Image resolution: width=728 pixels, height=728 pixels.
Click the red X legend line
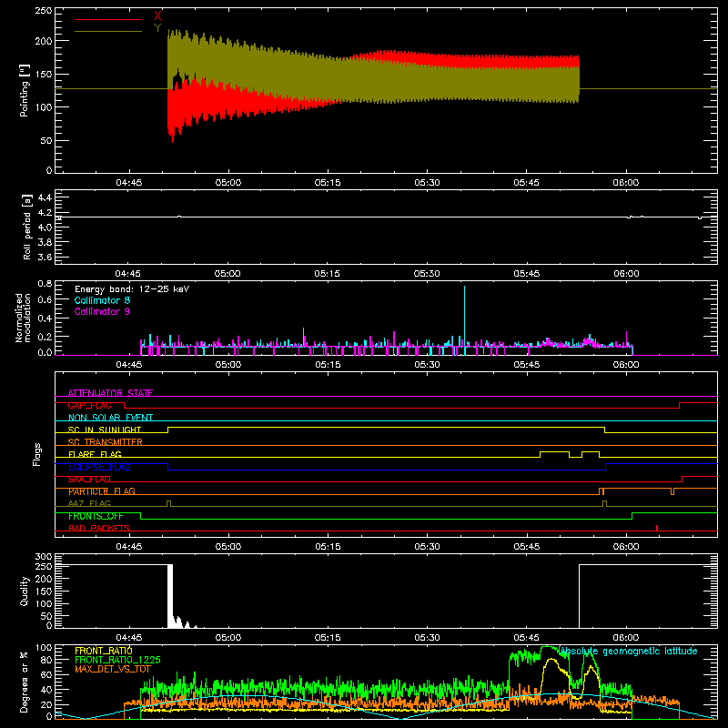pyautogui.click(x=107, y=19)
